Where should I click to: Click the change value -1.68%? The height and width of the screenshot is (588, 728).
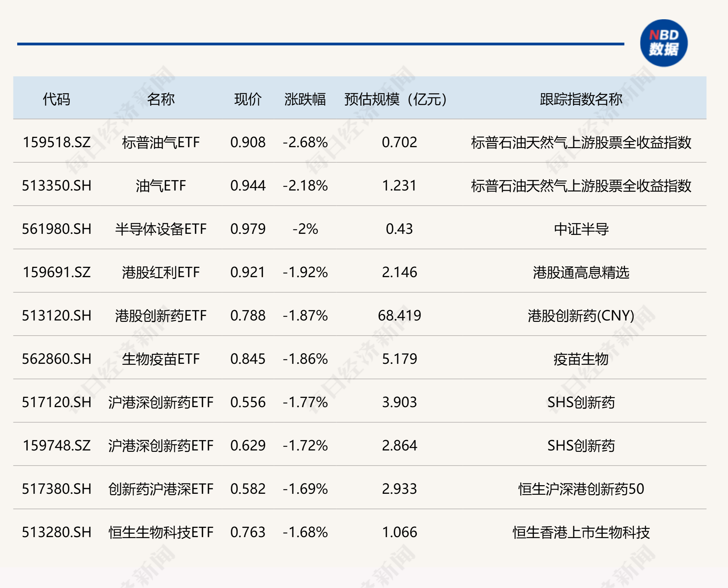(x=305, y=532)
